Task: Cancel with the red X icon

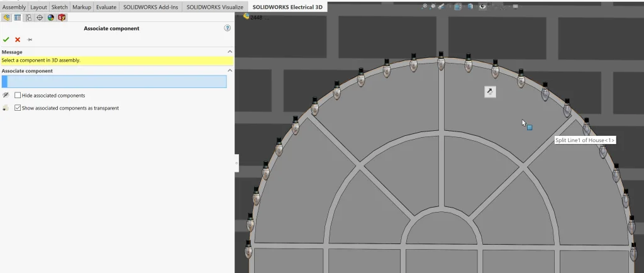Action: coord(18,40)
